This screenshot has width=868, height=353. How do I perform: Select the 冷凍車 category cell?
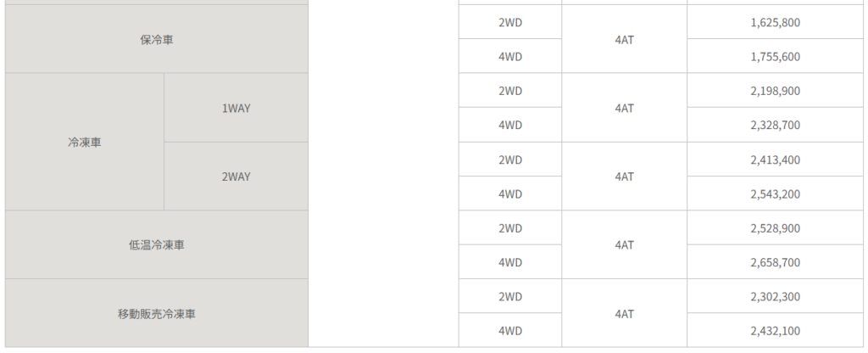(x=85, y=143)
